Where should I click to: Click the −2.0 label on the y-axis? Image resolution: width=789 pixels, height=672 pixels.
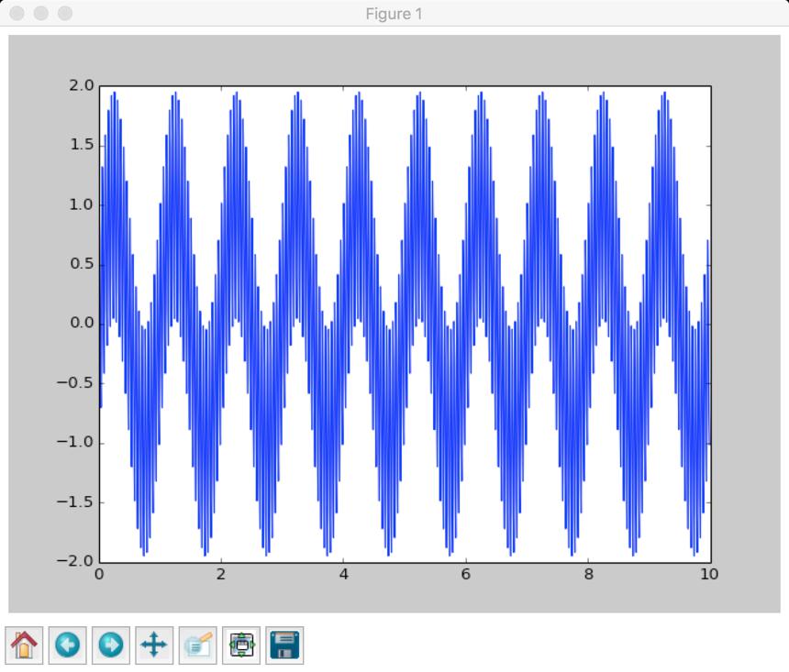[75, 561]
